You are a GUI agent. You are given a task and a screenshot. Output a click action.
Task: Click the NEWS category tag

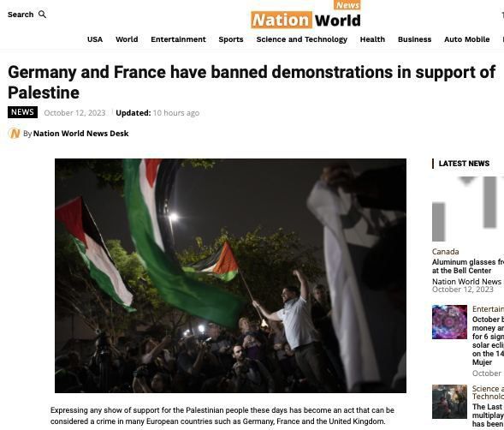[22, 112]
